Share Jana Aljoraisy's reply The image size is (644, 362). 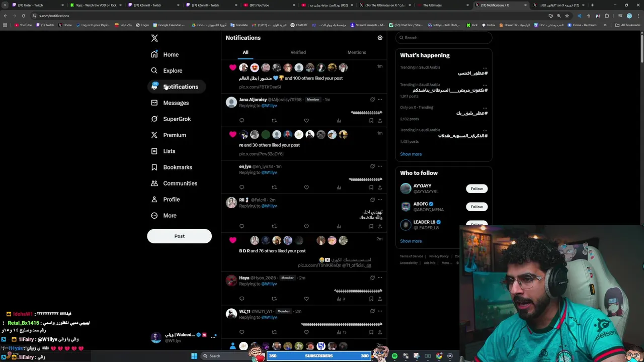pos(380,121)
